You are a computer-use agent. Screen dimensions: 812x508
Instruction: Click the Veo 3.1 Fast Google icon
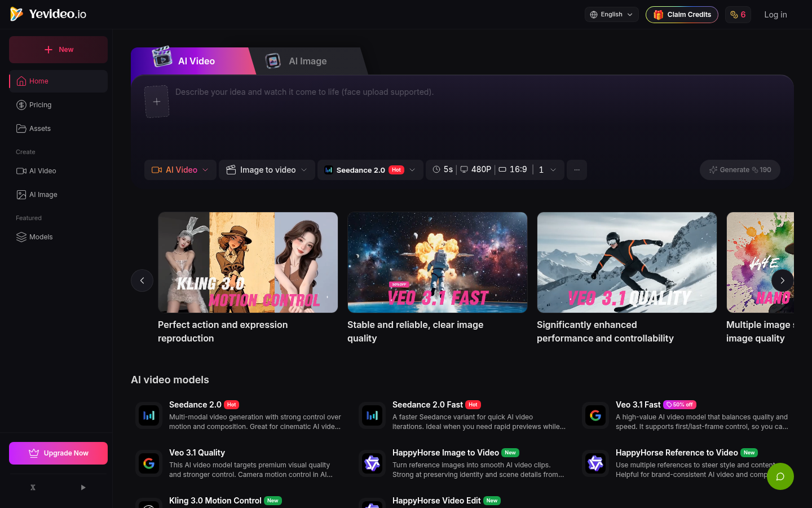pos(595,416)
